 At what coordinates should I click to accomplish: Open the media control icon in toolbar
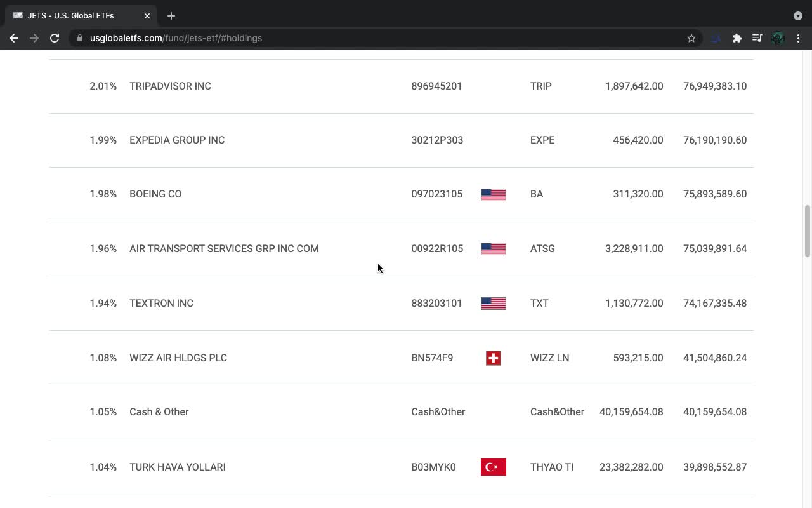point(757,38)
